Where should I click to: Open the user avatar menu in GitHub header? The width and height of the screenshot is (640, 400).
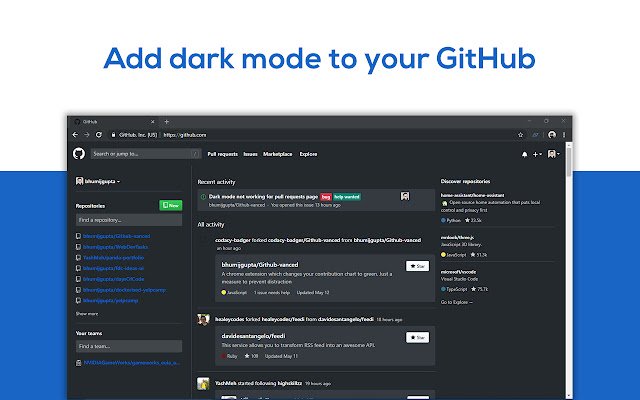tap(553, 154)
